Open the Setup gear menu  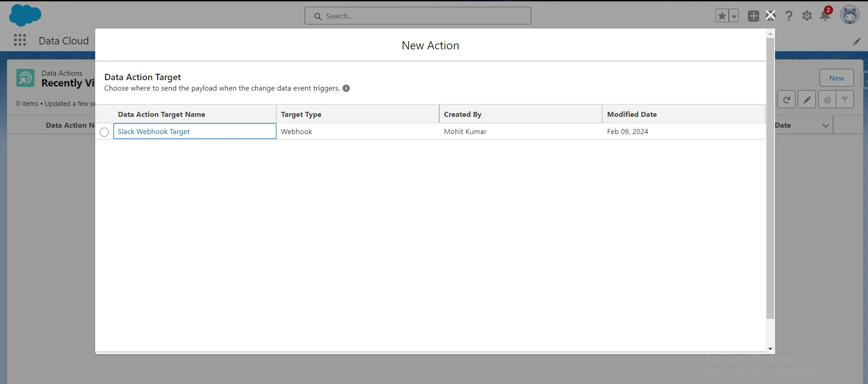pyautogui.click(x=807, y=16)
